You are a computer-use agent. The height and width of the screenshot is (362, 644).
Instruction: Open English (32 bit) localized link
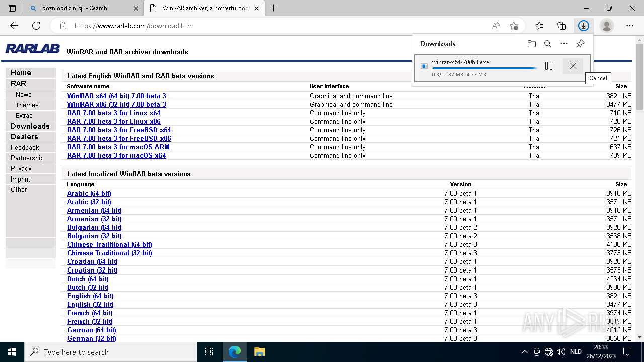click(x=91, y=304)
